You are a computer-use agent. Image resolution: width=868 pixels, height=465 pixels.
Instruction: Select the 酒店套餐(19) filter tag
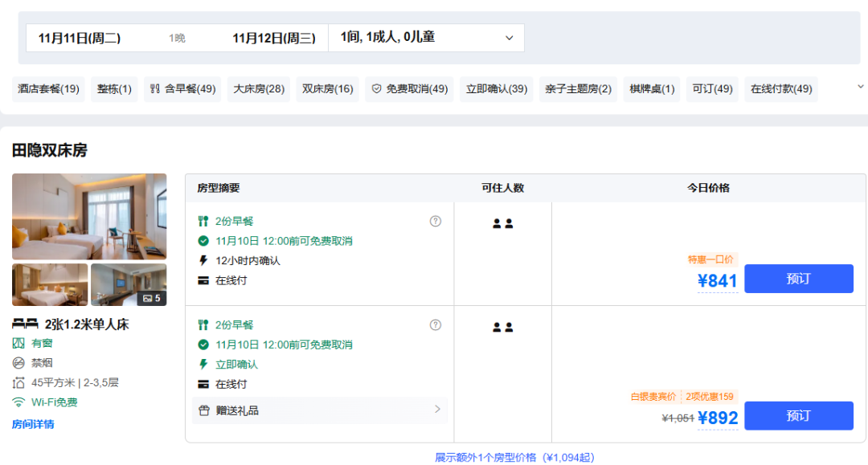coord(49,89)
